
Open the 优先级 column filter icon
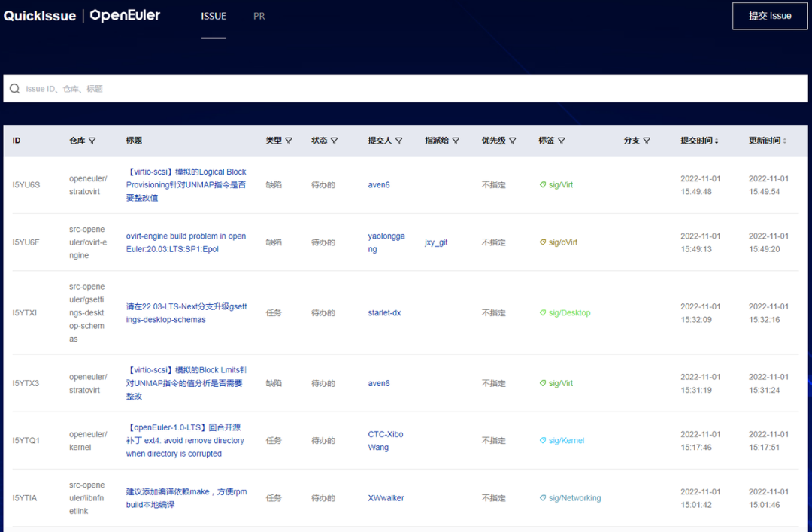(x=513, y=141)
